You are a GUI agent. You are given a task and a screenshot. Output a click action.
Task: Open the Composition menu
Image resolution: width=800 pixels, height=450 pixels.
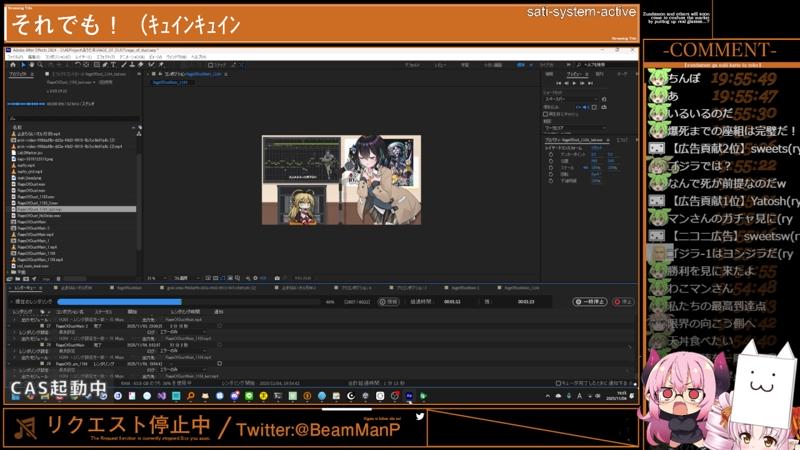[x=58, y=57]
